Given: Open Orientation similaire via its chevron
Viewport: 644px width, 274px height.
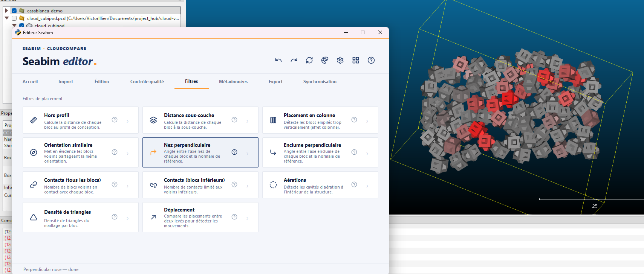Looking at the screenshot, I should point(128,154).
